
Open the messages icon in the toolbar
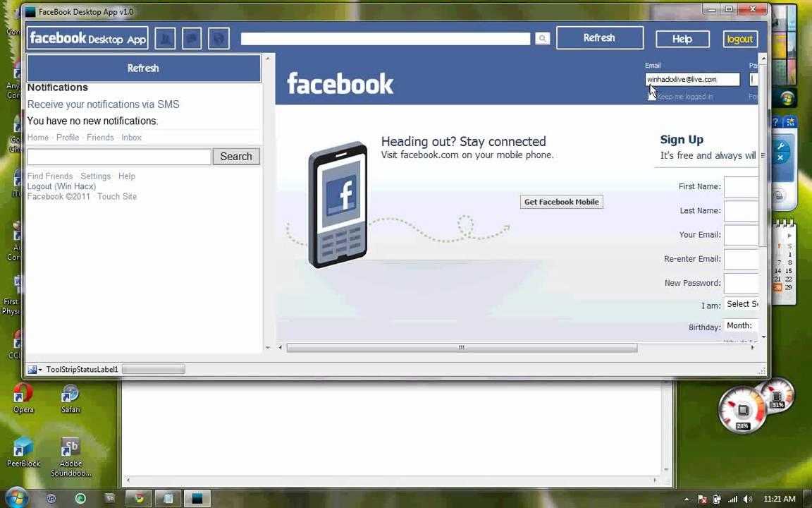[191, 38]
